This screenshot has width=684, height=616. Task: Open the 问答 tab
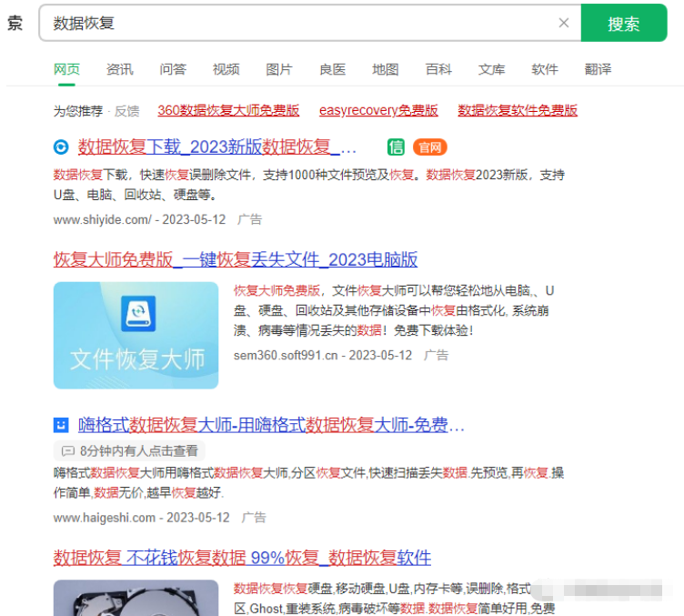(x=173, y=69)
